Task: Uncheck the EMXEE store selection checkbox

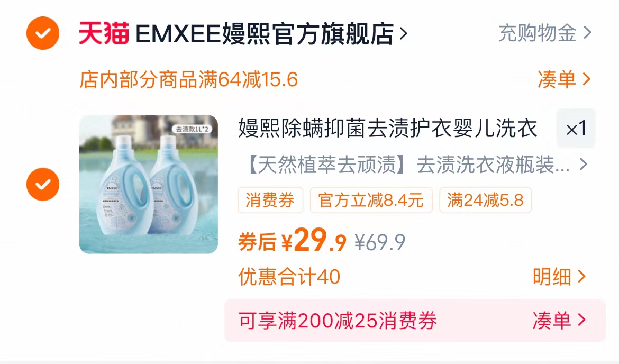Action: [43, 33]
